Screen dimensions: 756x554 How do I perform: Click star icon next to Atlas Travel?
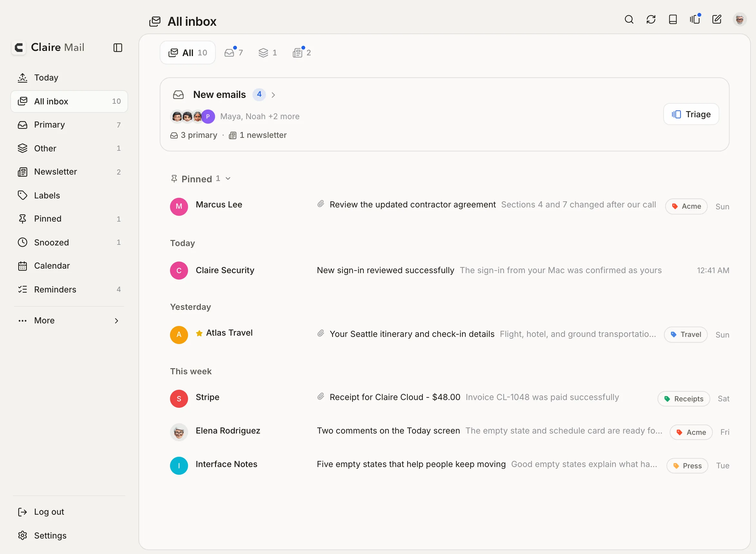199,333
